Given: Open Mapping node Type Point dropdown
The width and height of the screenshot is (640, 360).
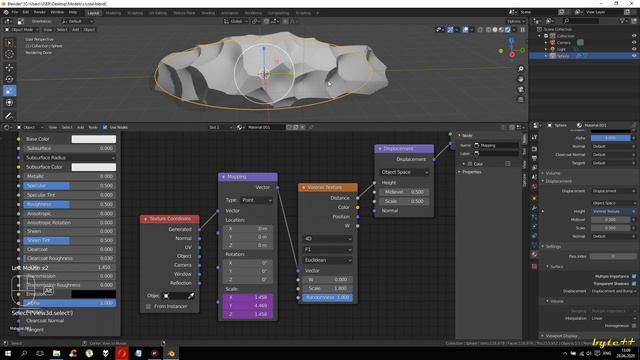Looking at the screenshot, I should [x=256, y=200].
